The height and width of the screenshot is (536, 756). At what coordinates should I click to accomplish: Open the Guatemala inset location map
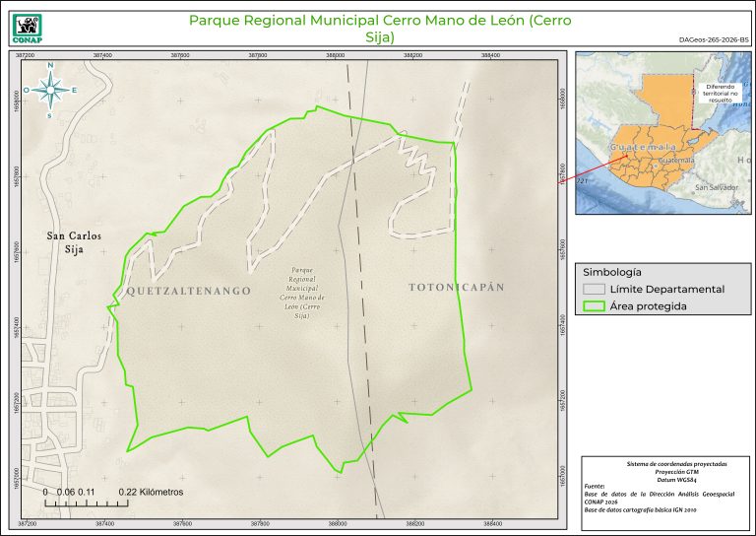coord(662,132)
